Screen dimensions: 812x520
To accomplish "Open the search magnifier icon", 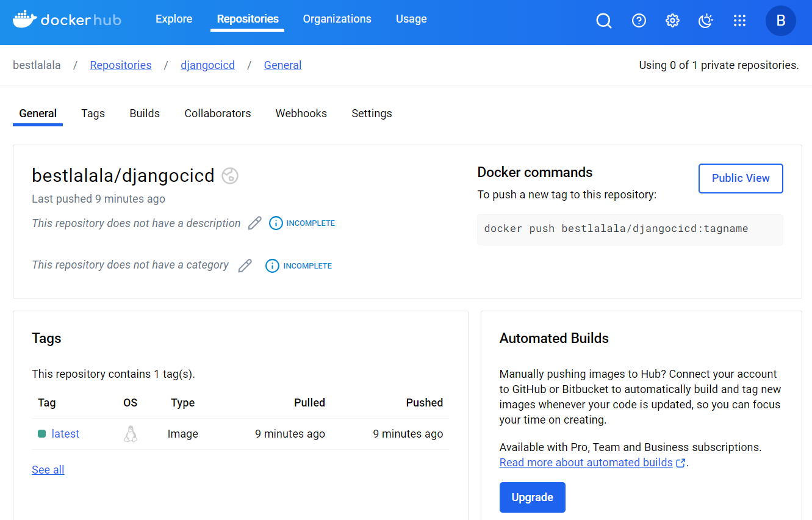I will 604,21.
